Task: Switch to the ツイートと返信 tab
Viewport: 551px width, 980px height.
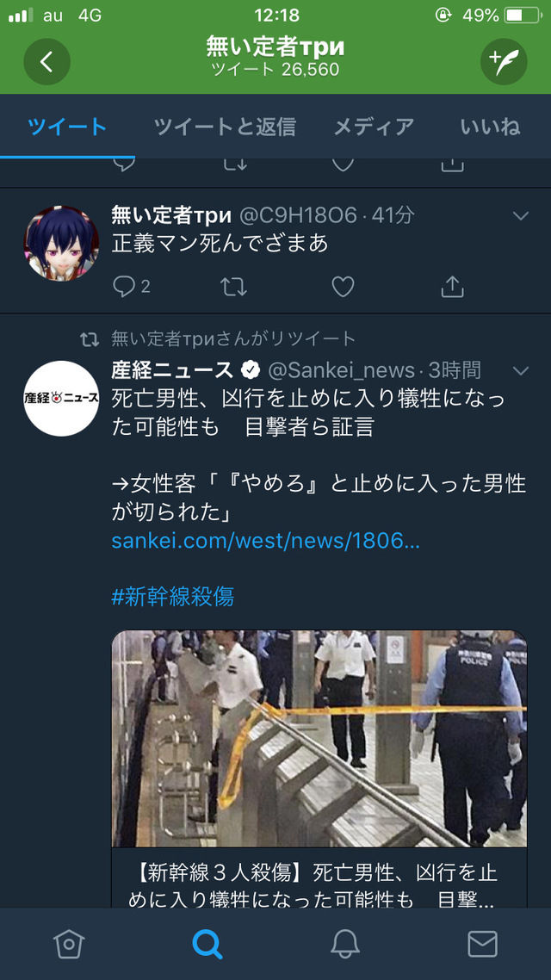Action: 225,127
